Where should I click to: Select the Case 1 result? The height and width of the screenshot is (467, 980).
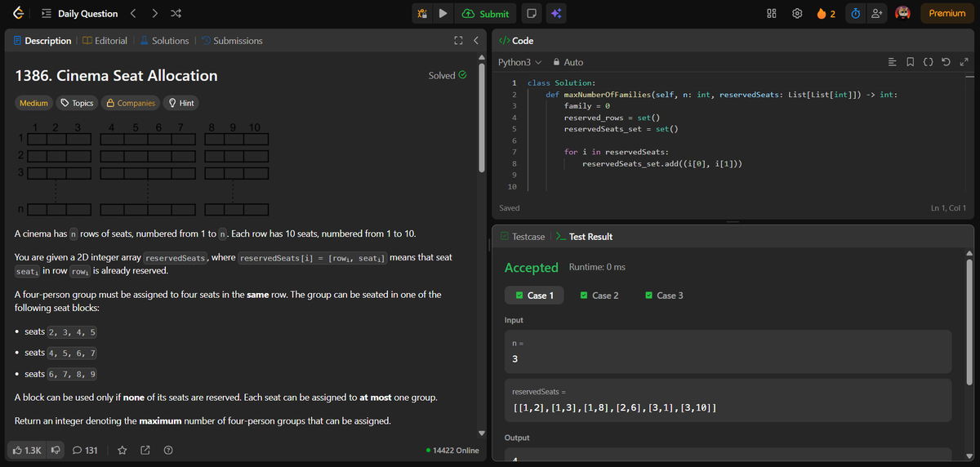[534, 296]
